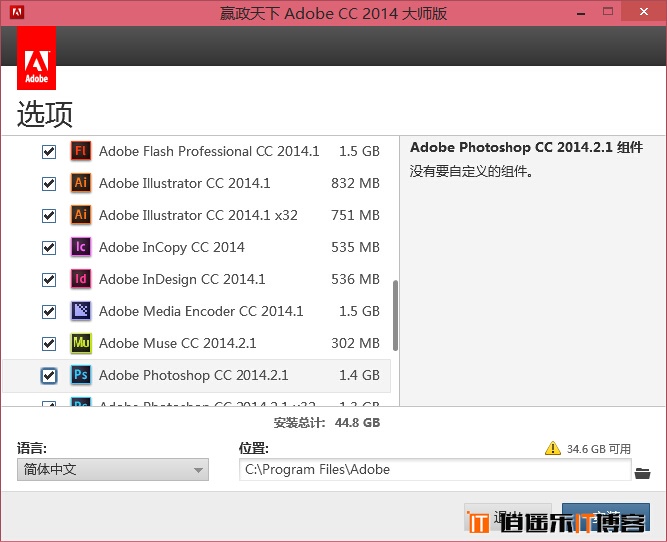Image resolution: width=667 pixels, height=542 pixels.
Task: Select Adobe Flash Professional CC 2014.1 row text
Action: (209, 151)
